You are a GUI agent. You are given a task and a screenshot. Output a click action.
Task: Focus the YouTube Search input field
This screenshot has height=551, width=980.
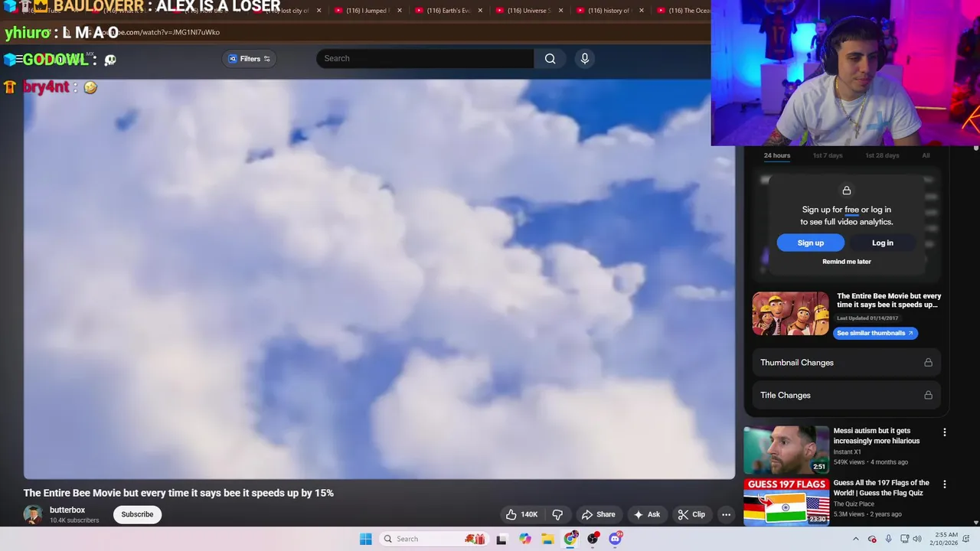(x=425, y=58)
